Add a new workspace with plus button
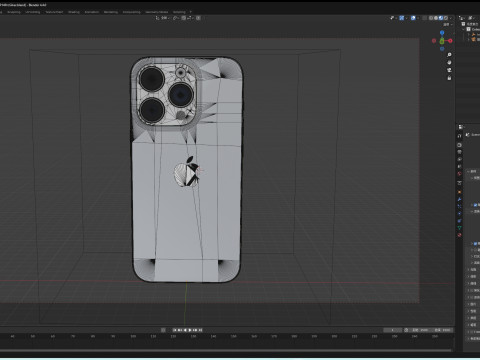Screen dimensions: 480x360 point(191,12)
